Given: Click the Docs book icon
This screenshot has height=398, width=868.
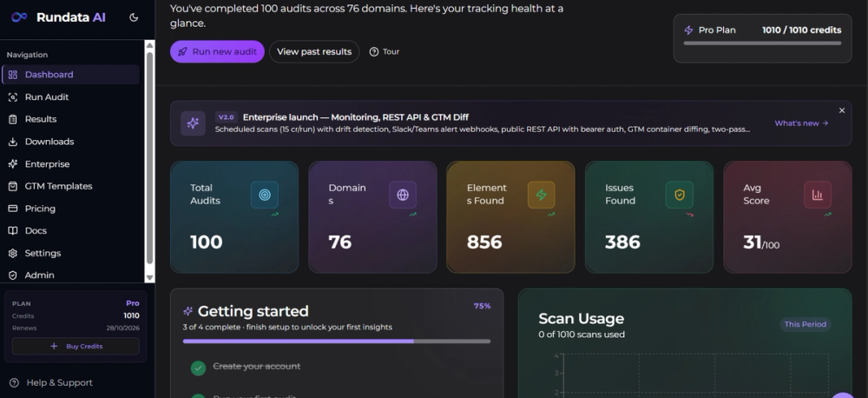Looking at the screenshot, I should click(x=13, y=230).
